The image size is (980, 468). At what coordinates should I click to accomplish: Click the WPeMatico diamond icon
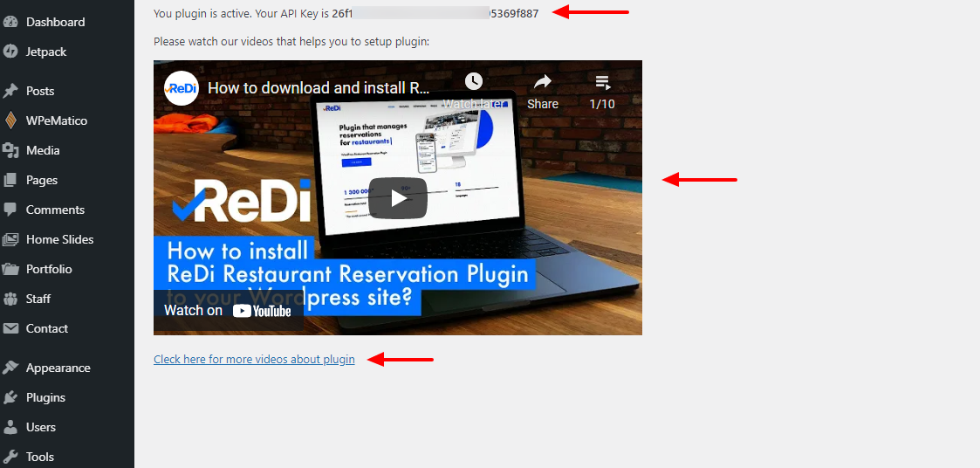pyautogui.click(x=10, y=120)
